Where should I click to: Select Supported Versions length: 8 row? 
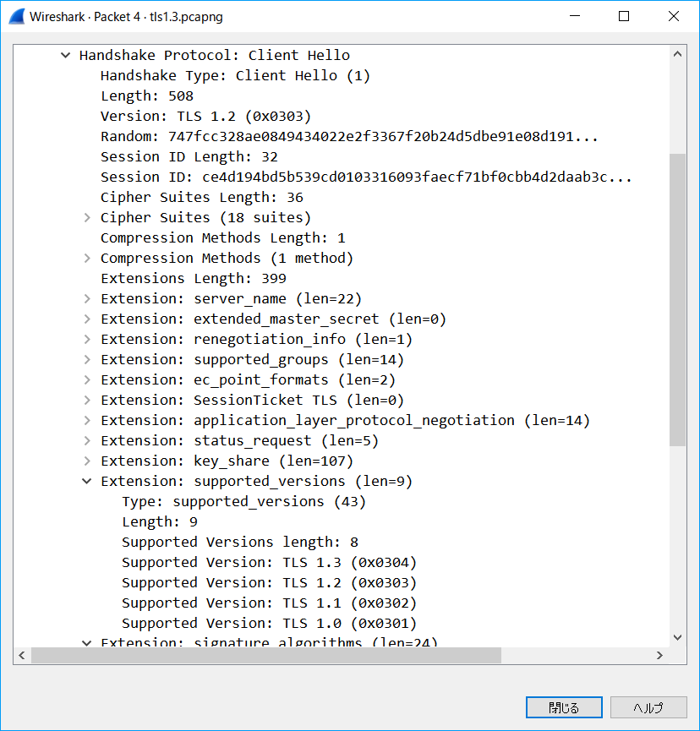240,543
